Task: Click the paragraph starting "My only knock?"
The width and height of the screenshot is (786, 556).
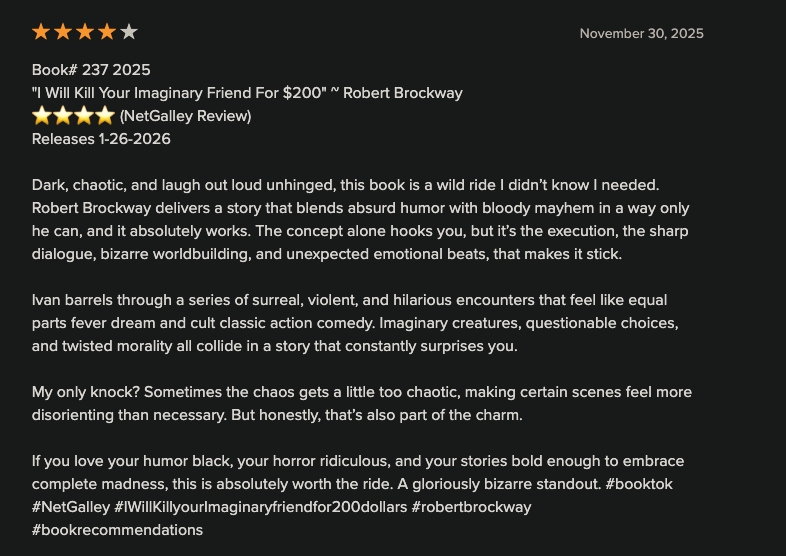Action: point(361,404)
